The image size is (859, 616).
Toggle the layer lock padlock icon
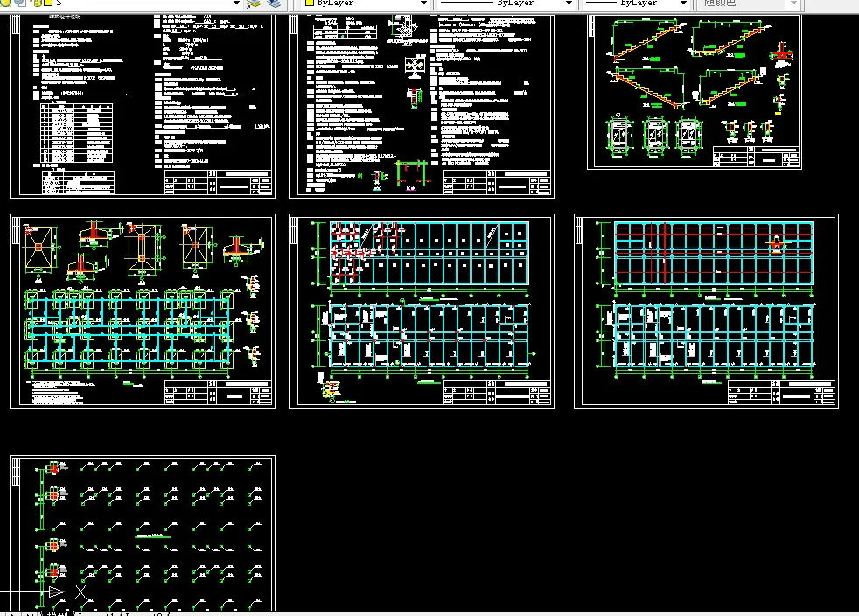click(38, 3)
